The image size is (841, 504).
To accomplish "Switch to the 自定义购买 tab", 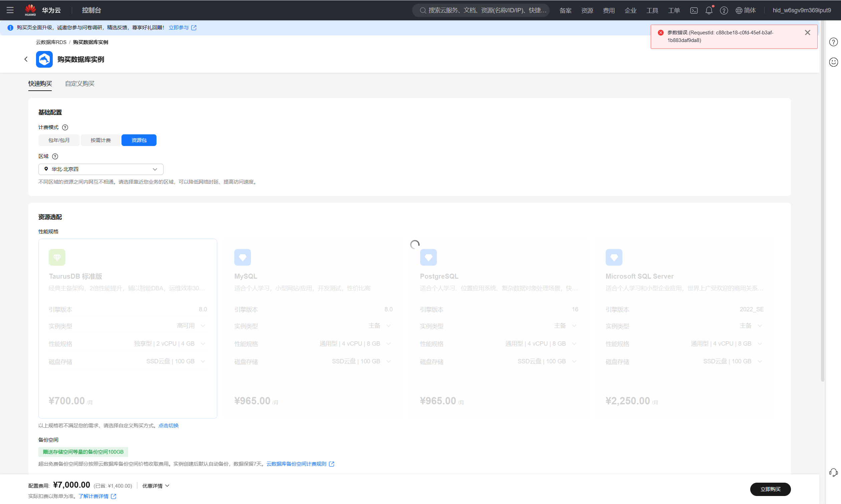I will (x=79, y=84).
